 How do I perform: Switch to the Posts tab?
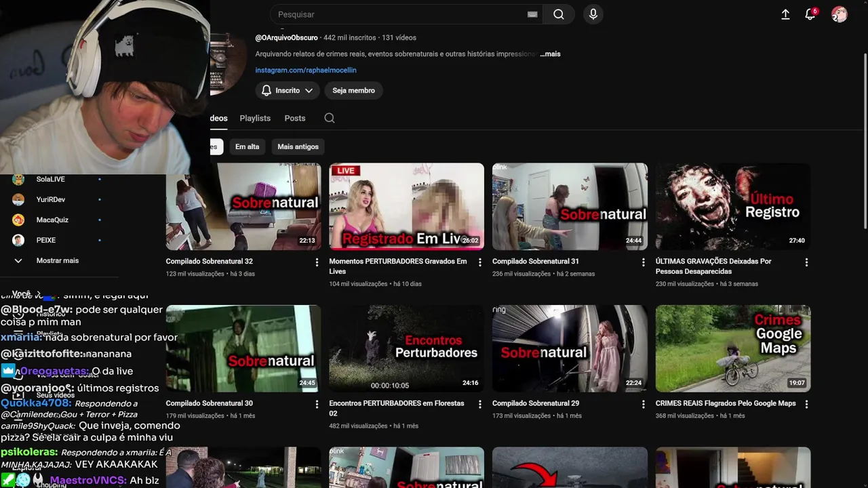pyautogui.click(x=295, y=118)
